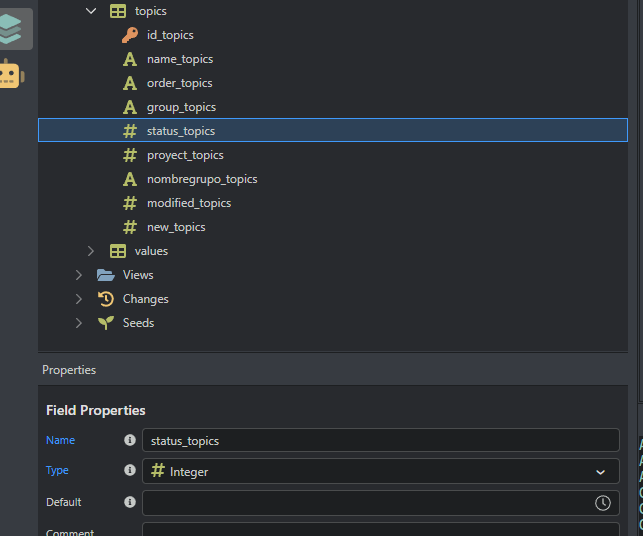Click the topics table icon
Screen dimensions: 643x536
[x=118, y=11]
